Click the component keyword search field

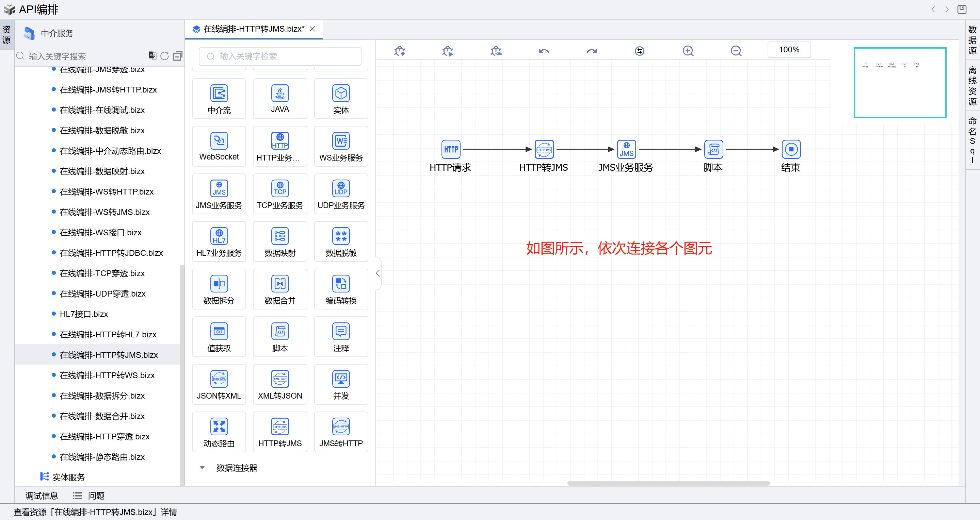tap(280, 56)
